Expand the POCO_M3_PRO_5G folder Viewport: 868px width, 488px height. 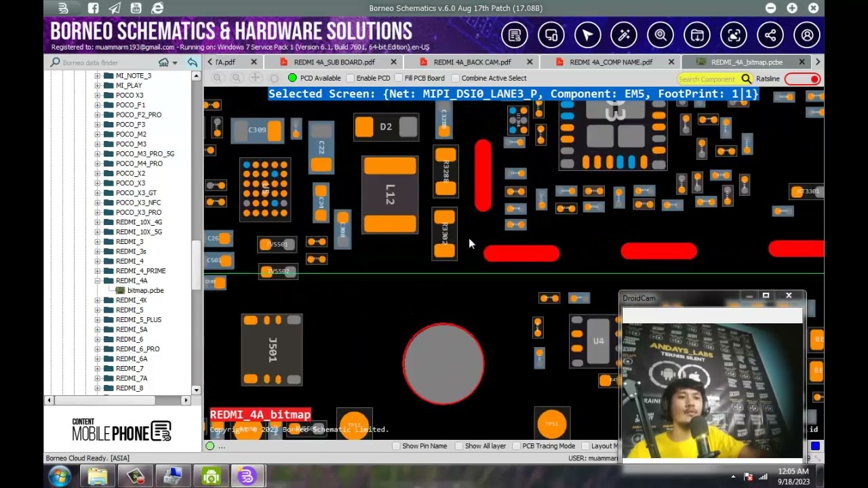98,154
